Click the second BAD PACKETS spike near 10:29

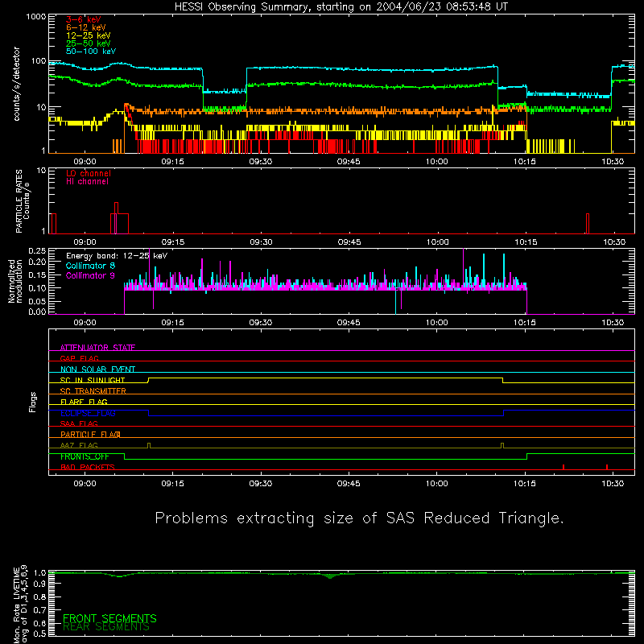[607, 467]
